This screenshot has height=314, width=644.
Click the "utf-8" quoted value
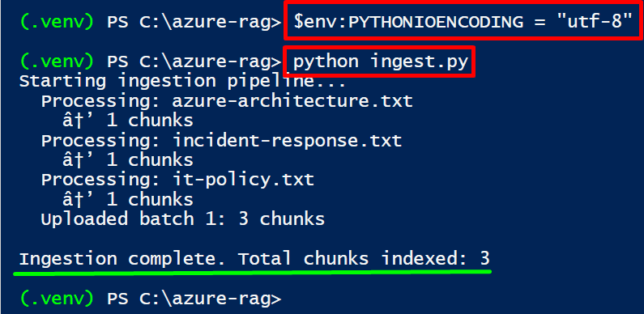(x=594, y=21)
